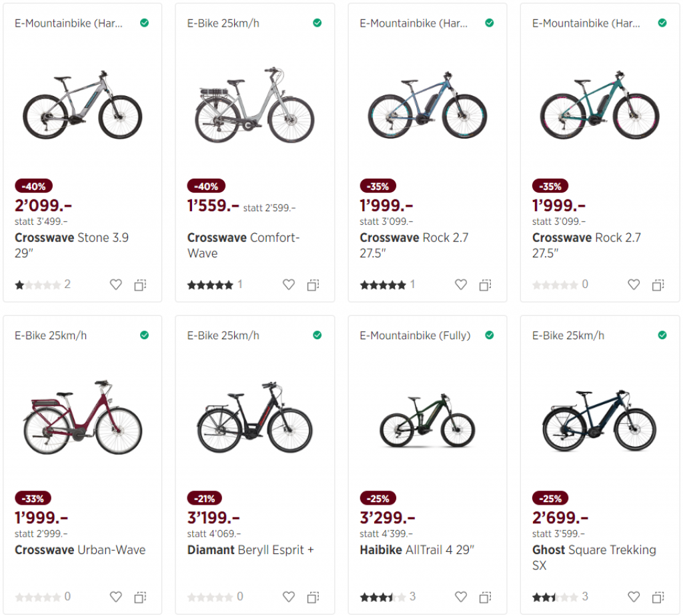Click Diamant Beryll Esprit + product name
The width and height of the screenshot is (683, 616).
coord(250,550)
